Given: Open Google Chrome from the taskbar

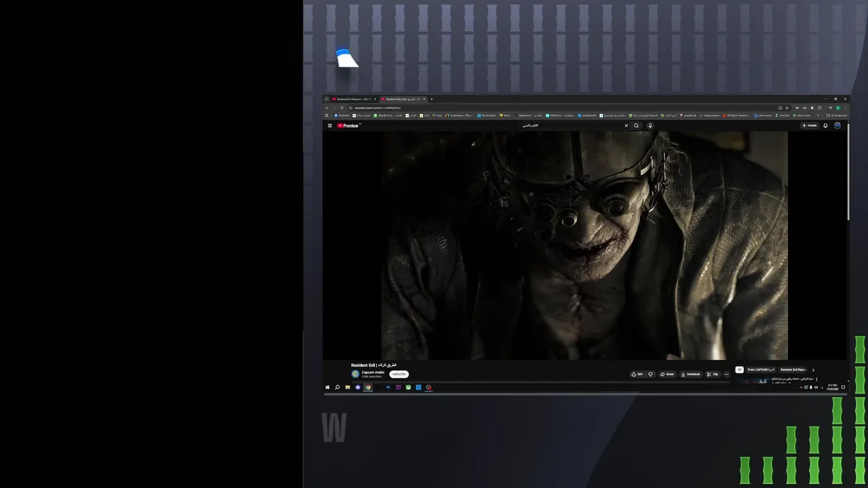Looking at the screenshot, I should pos(368,387).
